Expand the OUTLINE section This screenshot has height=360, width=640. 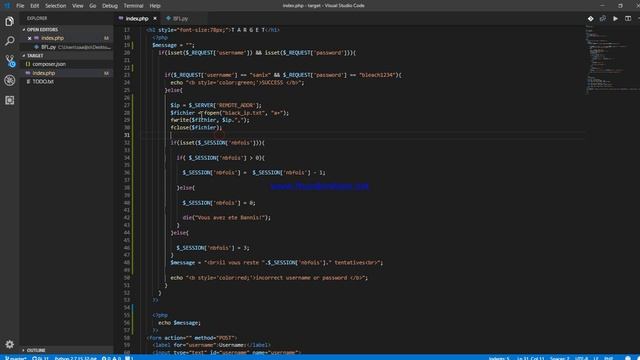point(67,350)
